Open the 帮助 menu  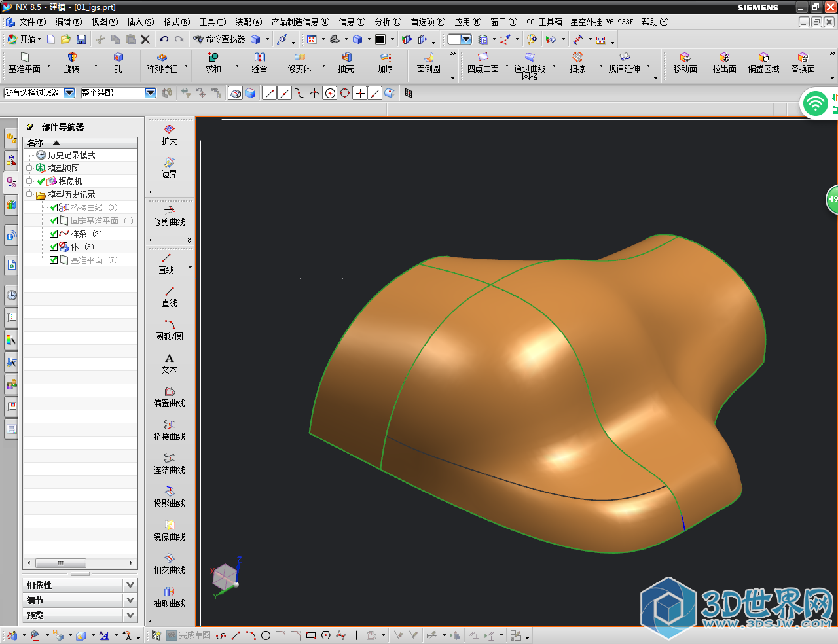[655, 22]
